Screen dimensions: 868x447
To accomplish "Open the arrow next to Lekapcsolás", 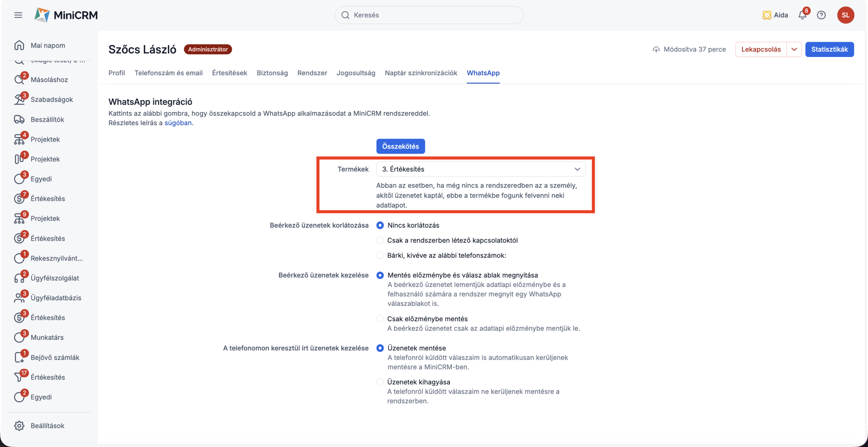I will (x=794, y=50).
